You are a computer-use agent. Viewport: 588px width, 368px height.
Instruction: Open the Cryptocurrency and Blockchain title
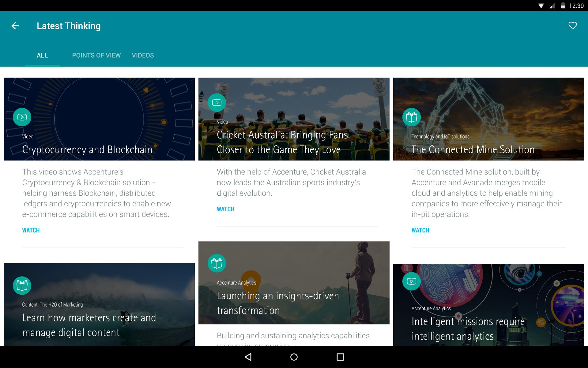(x=87, y=150)
